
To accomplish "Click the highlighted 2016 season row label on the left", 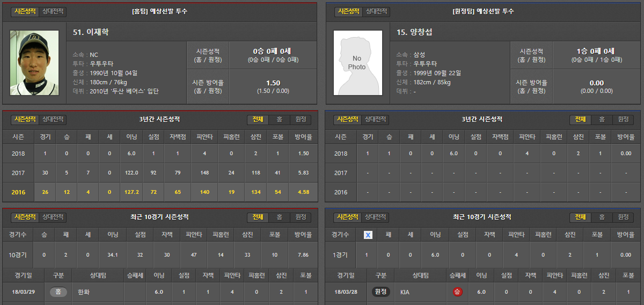I will point(18,192).
